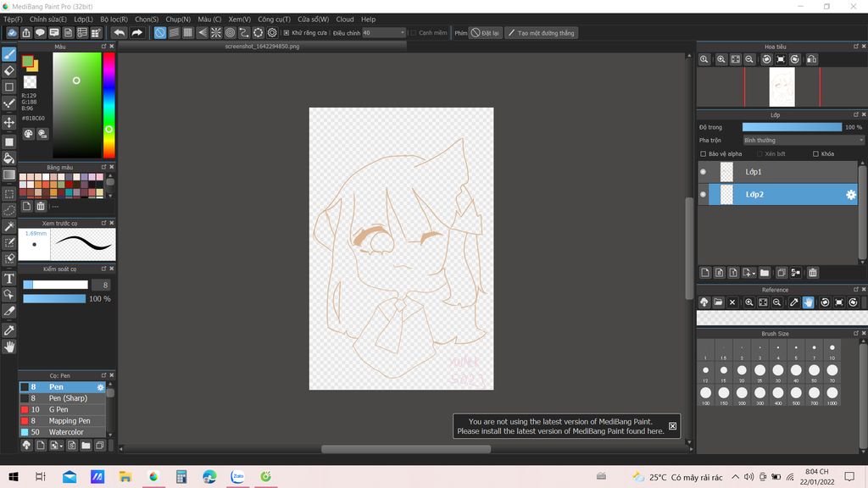Hide the Lớp1 layer
868x488 pixels.
[x=703, y=171]
